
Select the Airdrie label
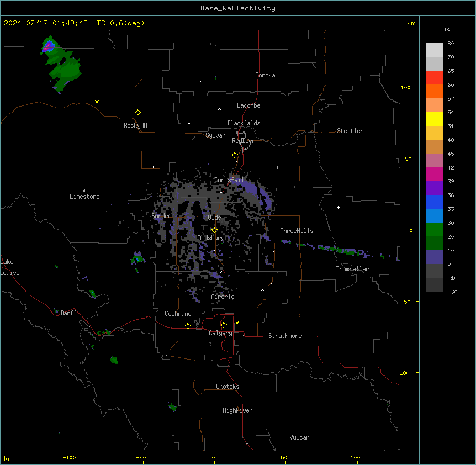[x=223, y=297]
